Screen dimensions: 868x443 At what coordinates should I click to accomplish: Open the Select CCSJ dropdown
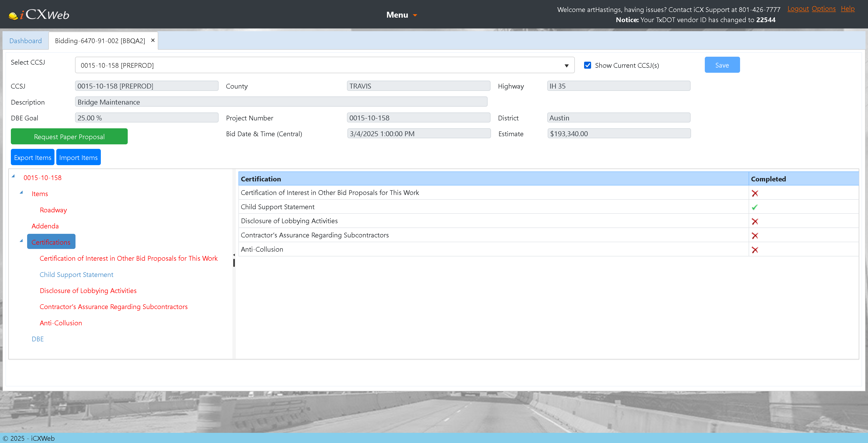point(325,65)
